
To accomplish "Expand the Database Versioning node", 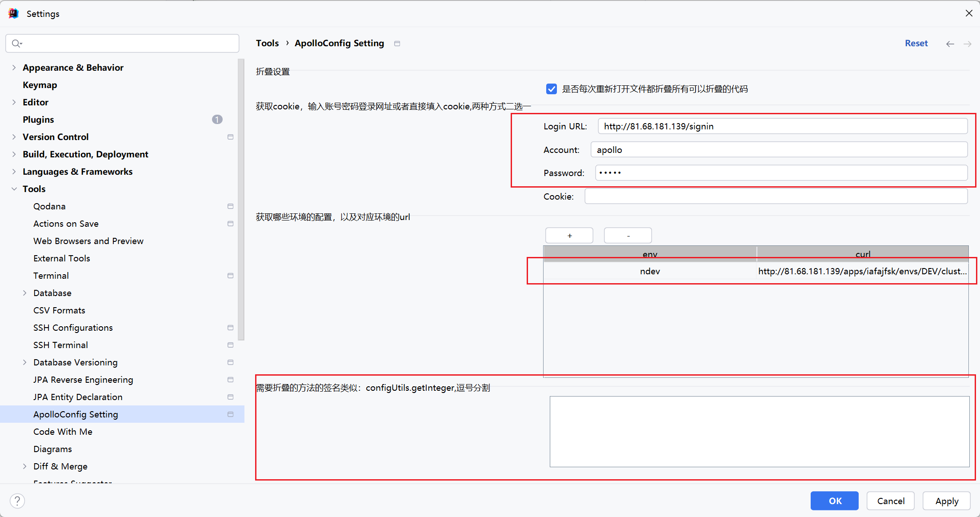I will coord(24,362).
